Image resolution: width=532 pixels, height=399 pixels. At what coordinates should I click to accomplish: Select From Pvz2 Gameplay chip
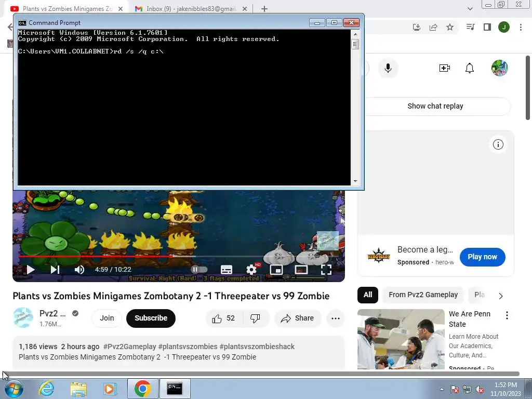tap(423, 295)
